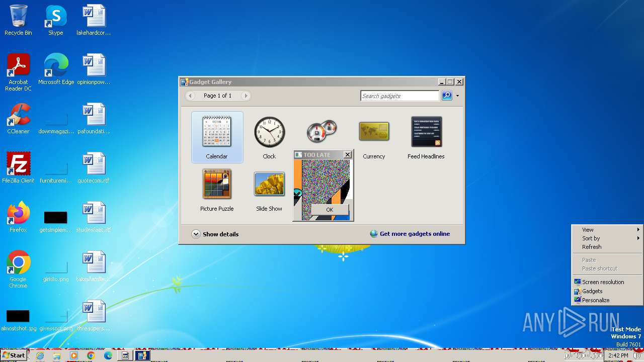Open Windows Media Player from taskbar
644x362 pixels.
(x=74, y=355)
